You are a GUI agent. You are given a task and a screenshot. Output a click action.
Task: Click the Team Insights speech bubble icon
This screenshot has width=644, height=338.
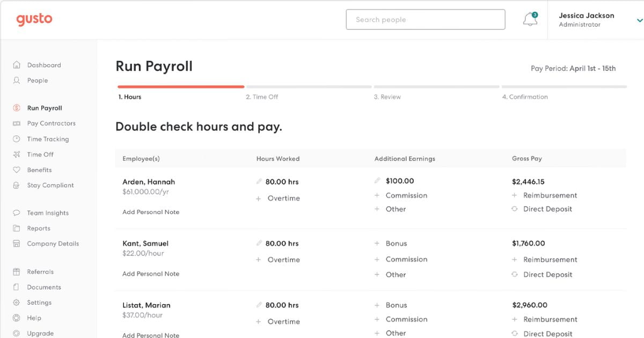tap(17, 213)
